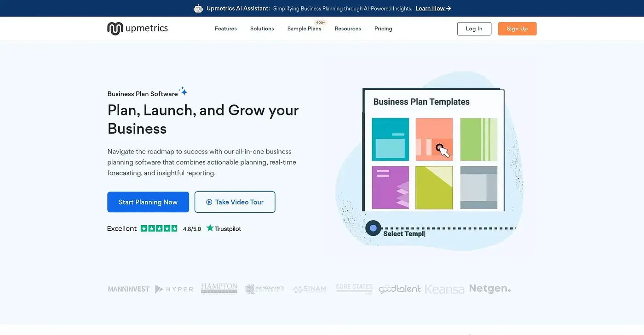Click the sparkle icon beside Business Plan Software
The height and width of the screenshot is (335, 644).
point(184,91)
